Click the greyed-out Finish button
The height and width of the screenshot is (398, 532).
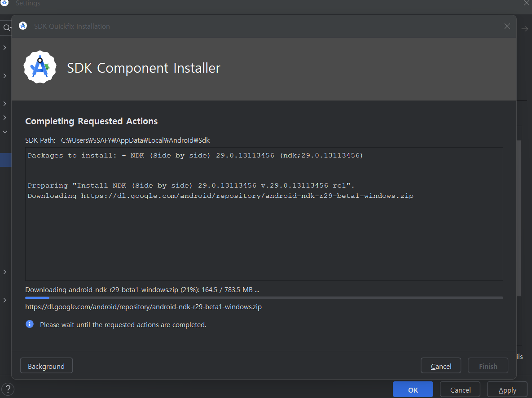[x=488, y=366]
